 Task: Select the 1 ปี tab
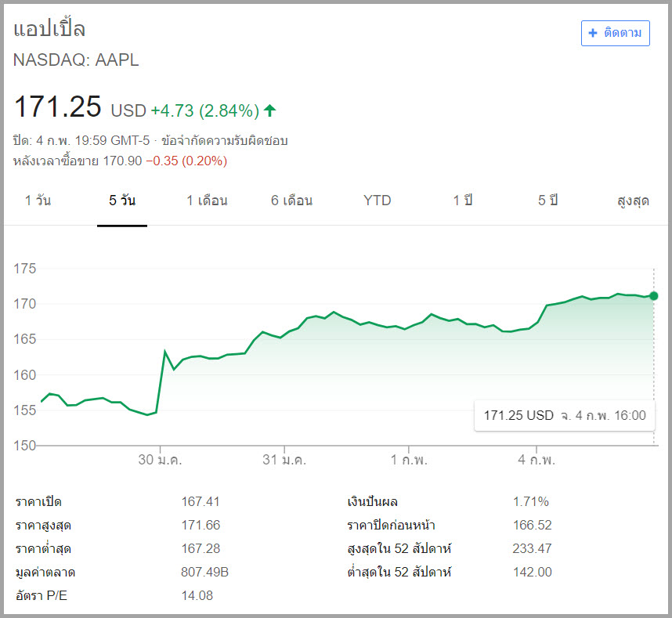pyautogui.click(x=462, y=201)
